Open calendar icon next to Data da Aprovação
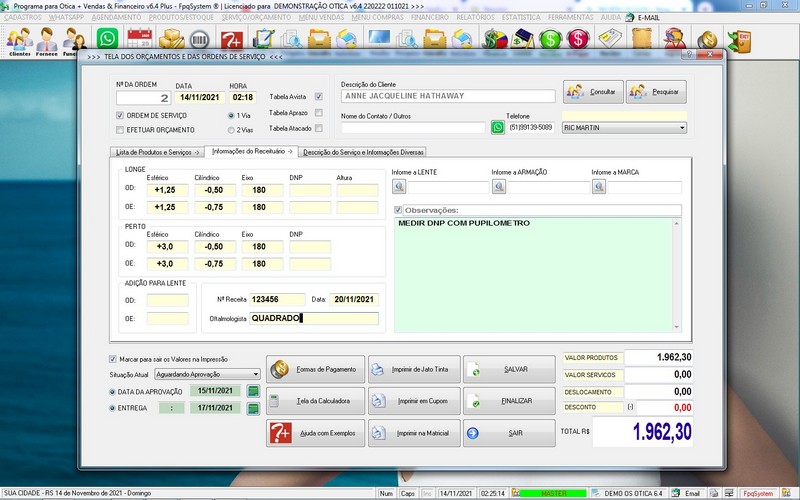The height and width of the screenshot is (500, 800). (x=253, y=391)
